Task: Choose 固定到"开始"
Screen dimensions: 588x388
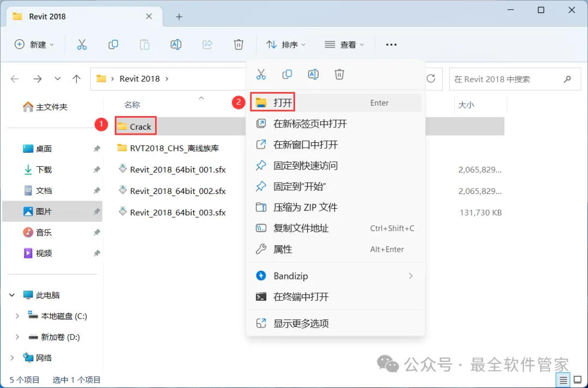Action: (335, 186)
